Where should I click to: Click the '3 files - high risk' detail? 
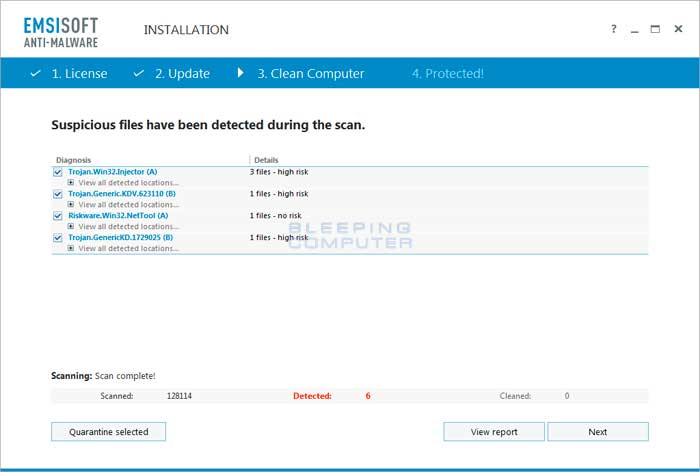(279, 172)
